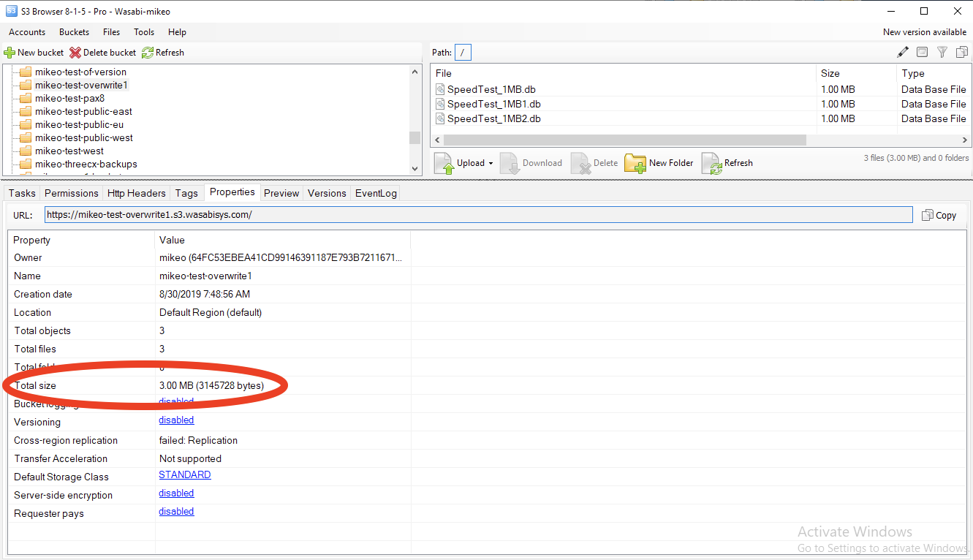Select bucket mikeo-test-overwrite1
The height and width of the screenshot is (560, 973).
coord(81,85)
